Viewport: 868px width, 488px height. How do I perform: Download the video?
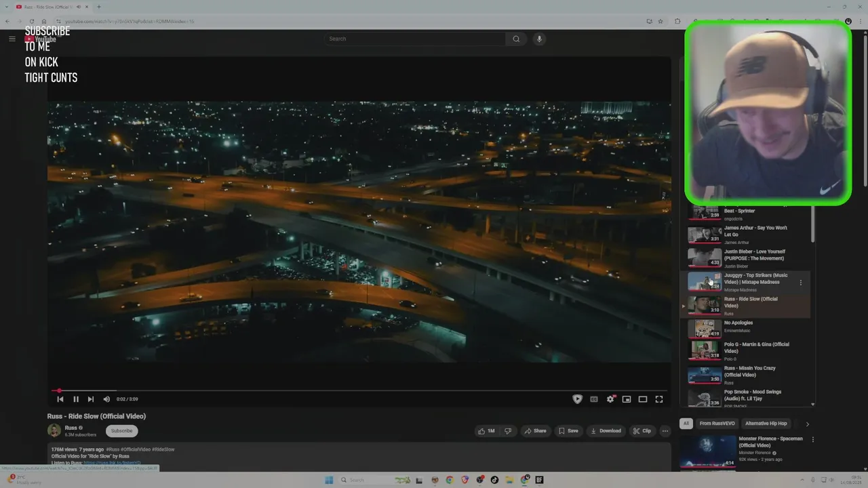pos(606,430)
